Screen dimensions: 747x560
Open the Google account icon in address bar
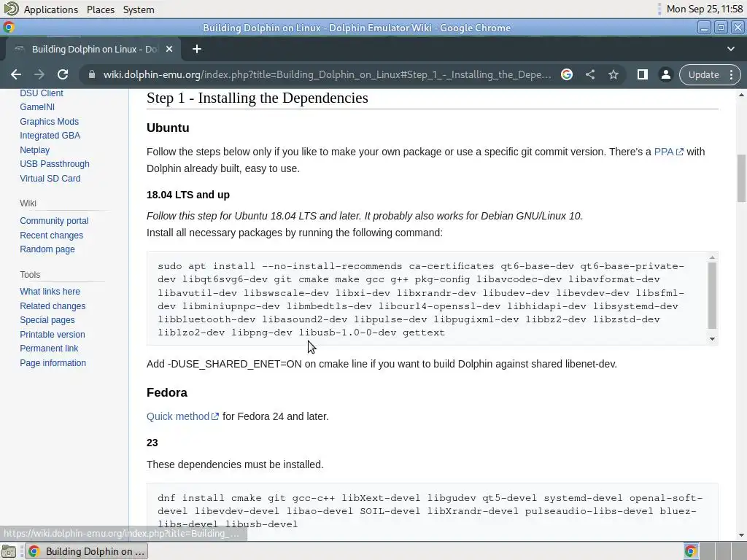pos(566,75)
